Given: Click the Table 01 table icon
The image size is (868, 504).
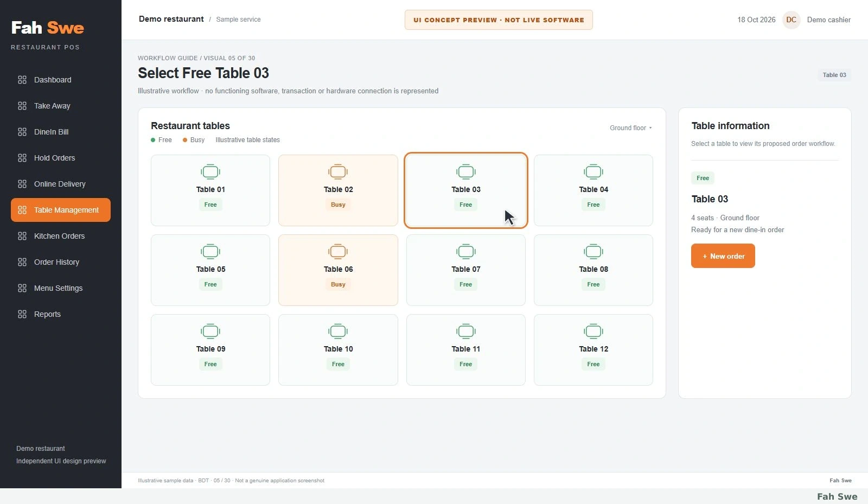Looking at the screenshot, I should [210, 172].
